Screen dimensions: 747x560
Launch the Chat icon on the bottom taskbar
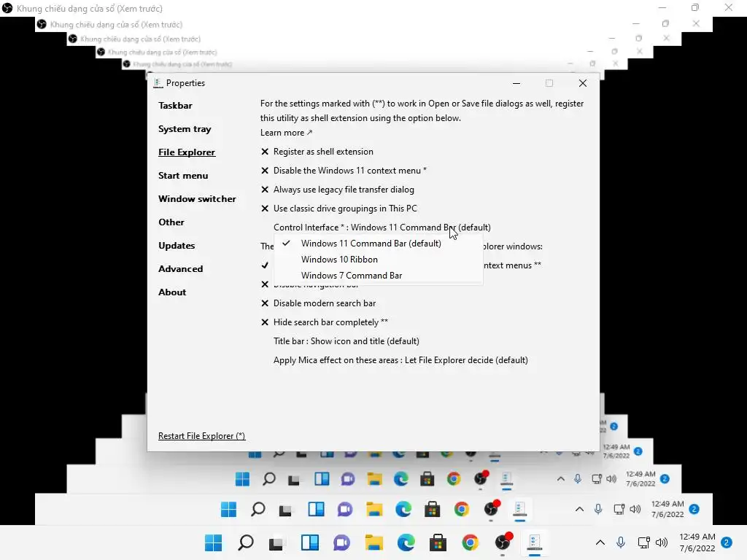[x=341, y=542]
